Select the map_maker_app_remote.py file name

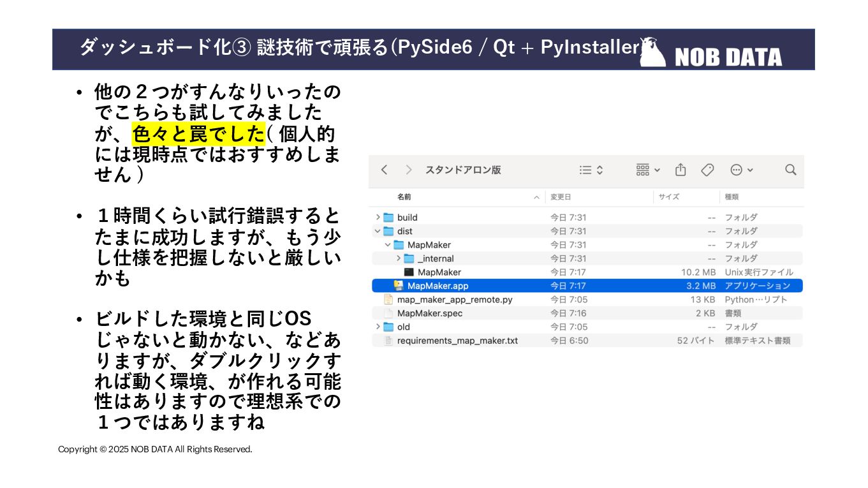point(455,300)
